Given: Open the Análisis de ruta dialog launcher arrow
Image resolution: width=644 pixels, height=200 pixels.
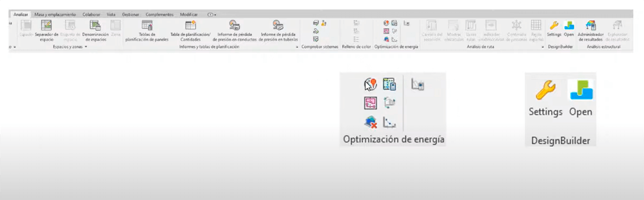Looking at the screenshot, I should point(543,47).
